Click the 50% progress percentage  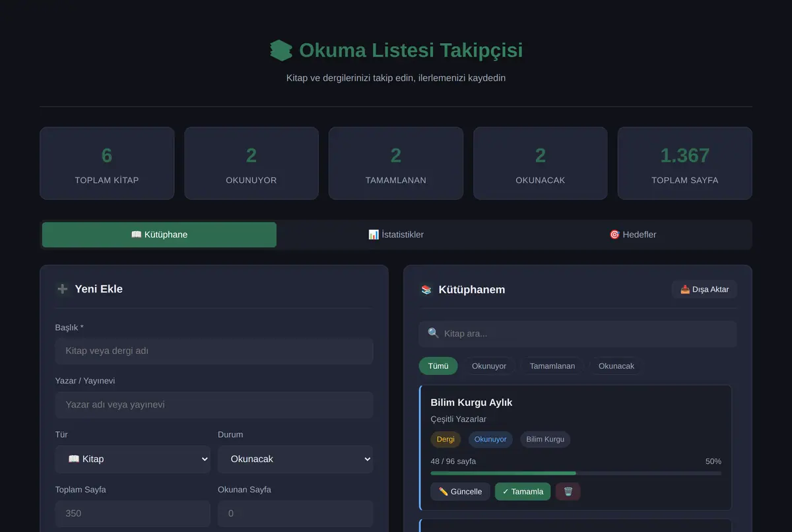tap(713, 461)
